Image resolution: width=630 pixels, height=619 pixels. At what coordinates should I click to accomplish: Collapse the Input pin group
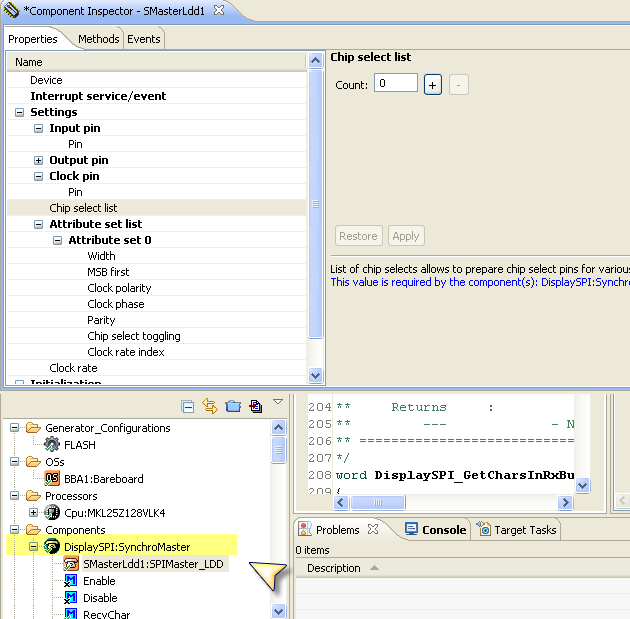(x=38, y=129)
